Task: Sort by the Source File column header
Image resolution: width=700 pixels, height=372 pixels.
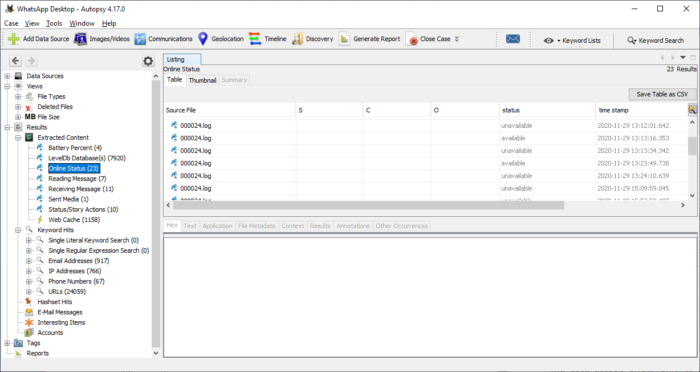Action: [x=230, y=110]
